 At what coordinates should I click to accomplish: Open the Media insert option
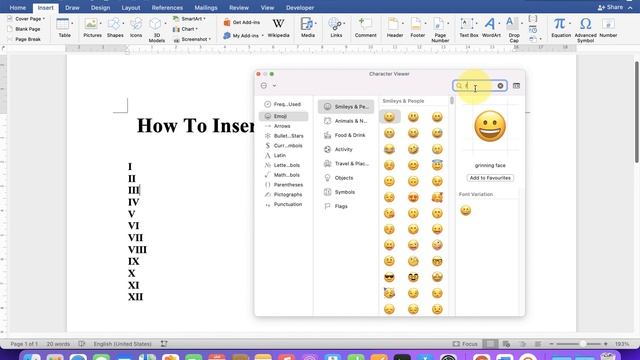[308, 28]
